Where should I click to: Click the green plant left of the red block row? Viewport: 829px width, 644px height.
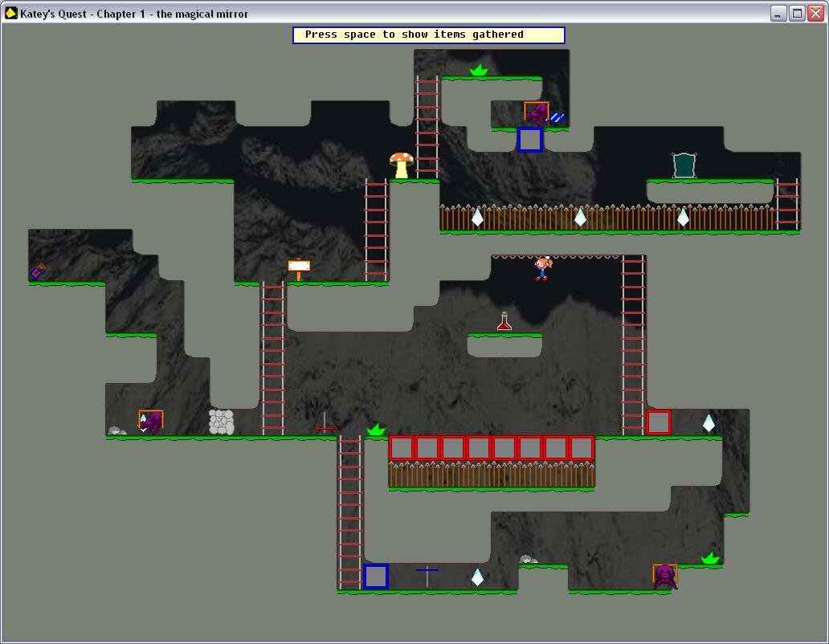tap(376, 429)
